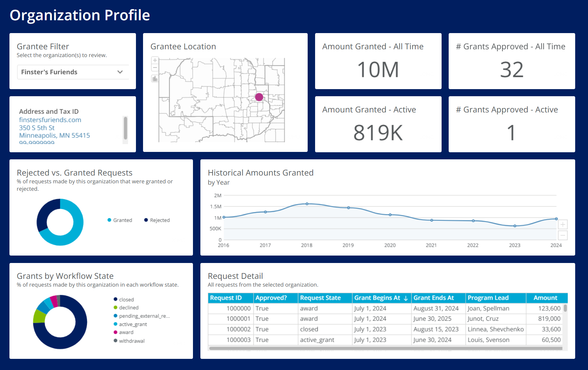The width and height of the screenshot is (588, 370).
Task: Toggle the declined legend entry
Action: pyautogui.click(x=126, y=308)
